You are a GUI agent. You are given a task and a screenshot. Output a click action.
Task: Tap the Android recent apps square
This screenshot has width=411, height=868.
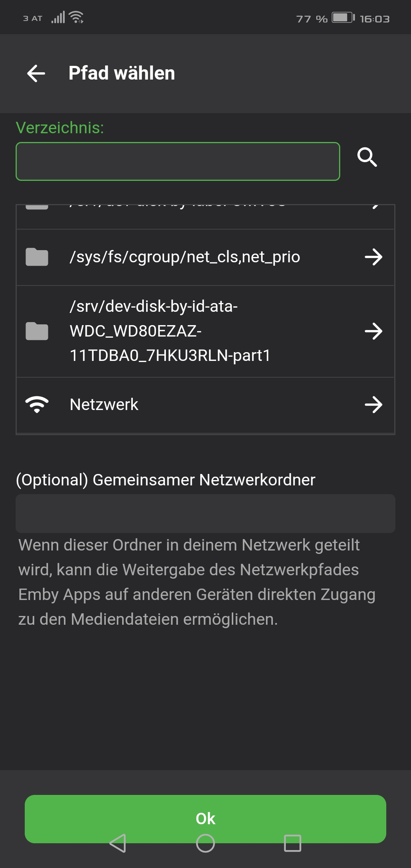[x=293, y=843]
